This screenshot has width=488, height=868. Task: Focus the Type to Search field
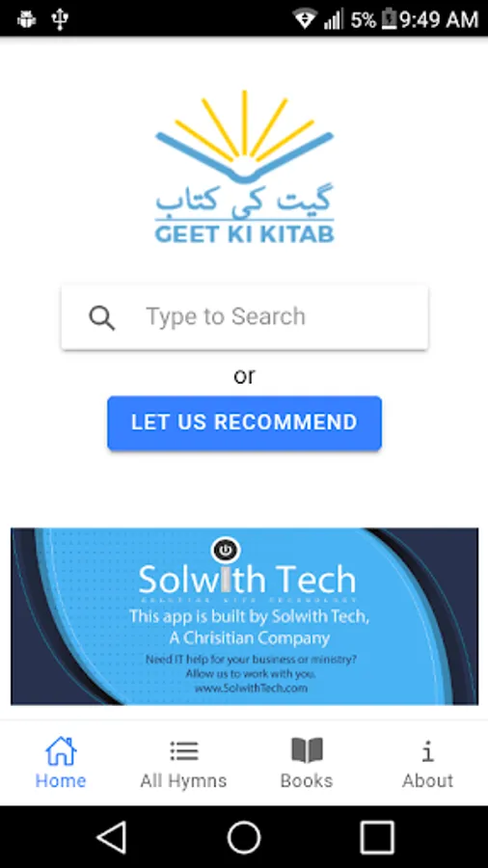245,317
